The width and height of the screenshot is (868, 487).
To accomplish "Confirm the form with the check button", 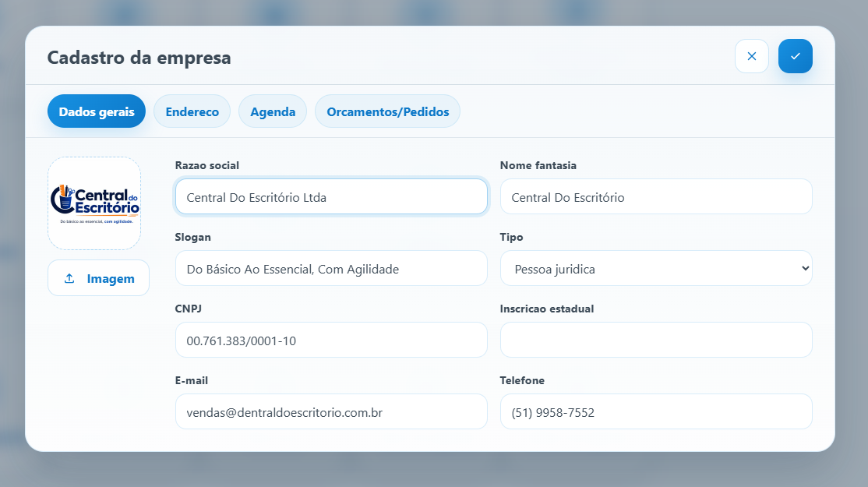I will pyautogui.click(x=795, y=55).
